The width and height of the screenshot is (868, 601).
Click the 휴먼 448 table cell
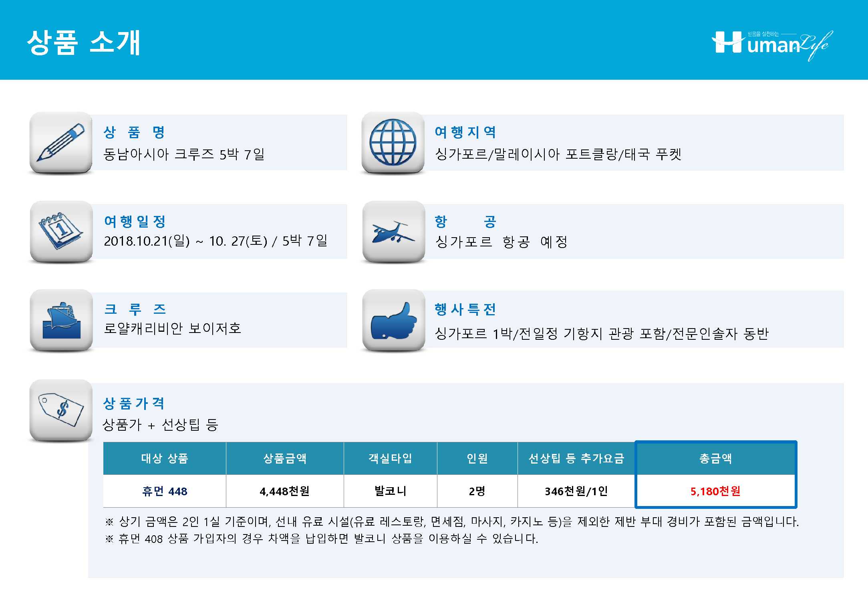coord(165,491)
